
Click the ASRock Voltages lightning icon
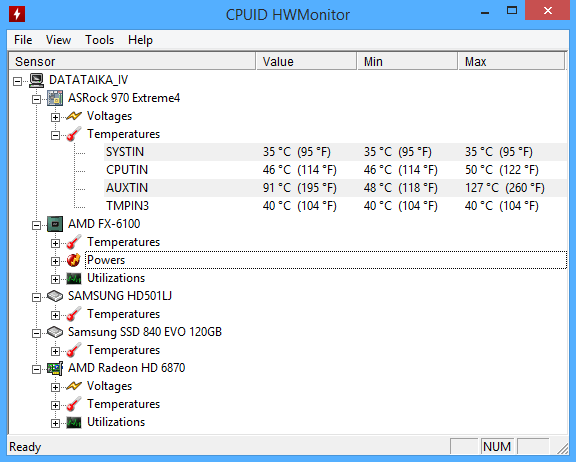73,116
